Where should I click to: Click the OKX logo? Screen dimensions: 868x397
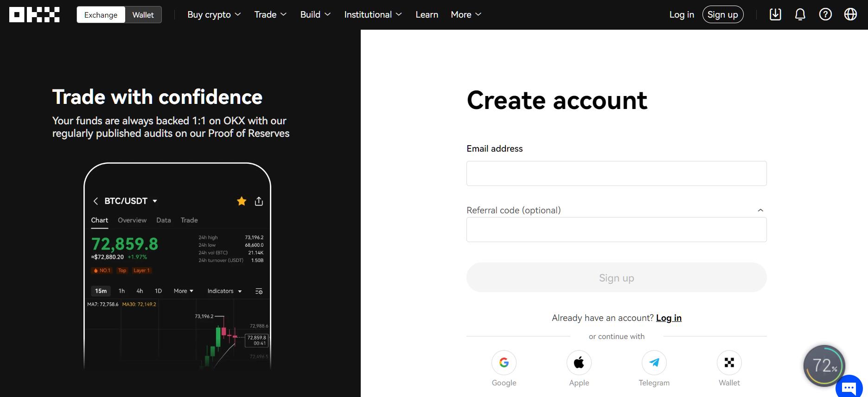pyautogui.click(x=34, y=15)
